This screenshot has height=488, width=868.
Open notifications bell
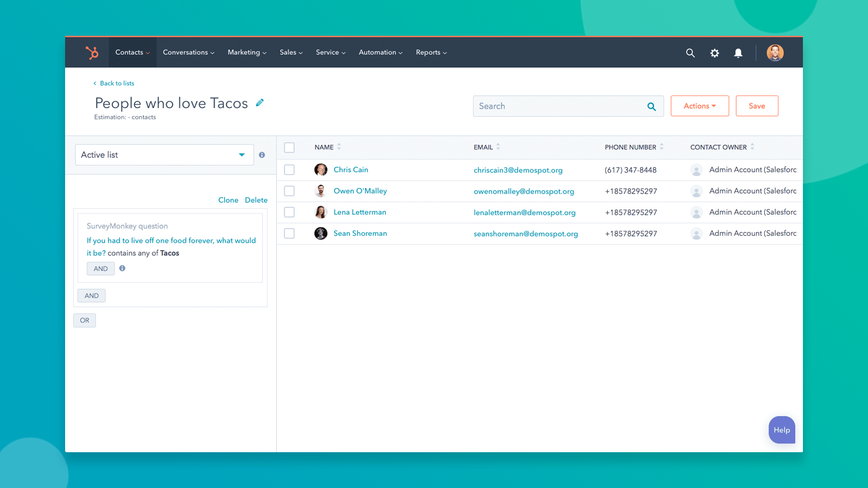coord(738,53)
